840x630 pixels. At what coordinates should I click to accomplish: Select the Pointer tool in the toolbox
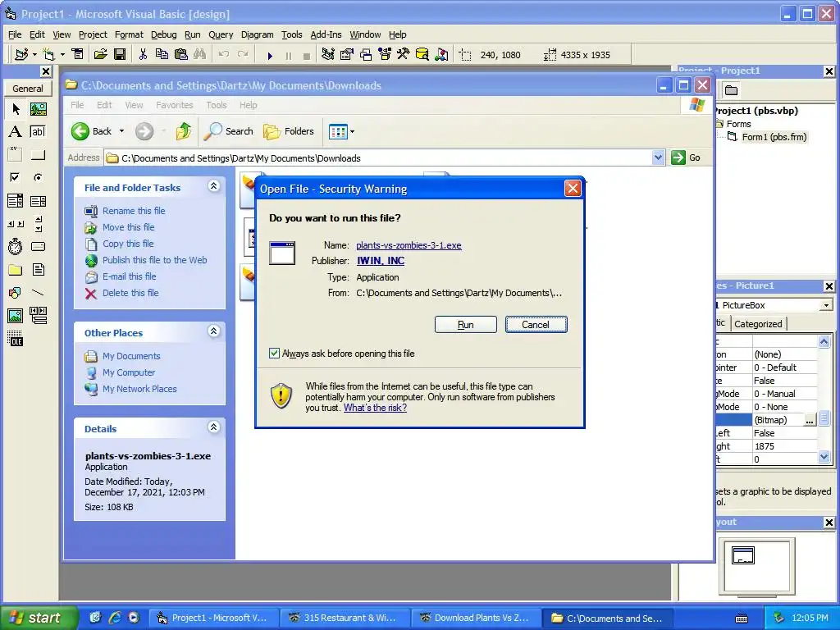16,109
